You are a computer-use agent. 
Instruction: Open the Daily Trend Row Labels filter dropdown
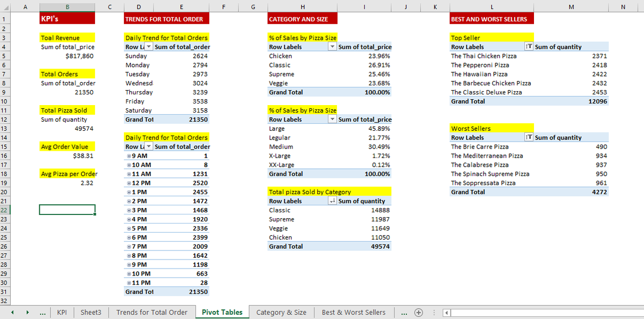click(149, 47)
